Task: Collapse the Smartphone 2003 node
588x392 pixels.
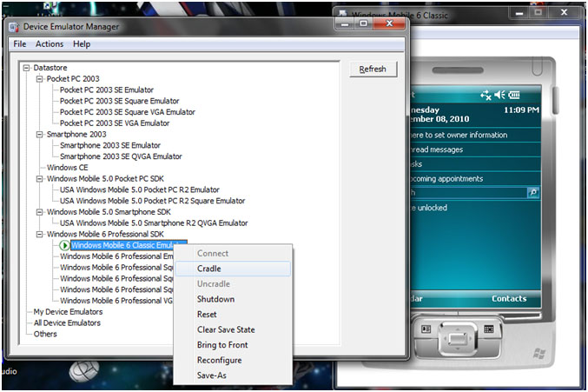Action: 39,135
